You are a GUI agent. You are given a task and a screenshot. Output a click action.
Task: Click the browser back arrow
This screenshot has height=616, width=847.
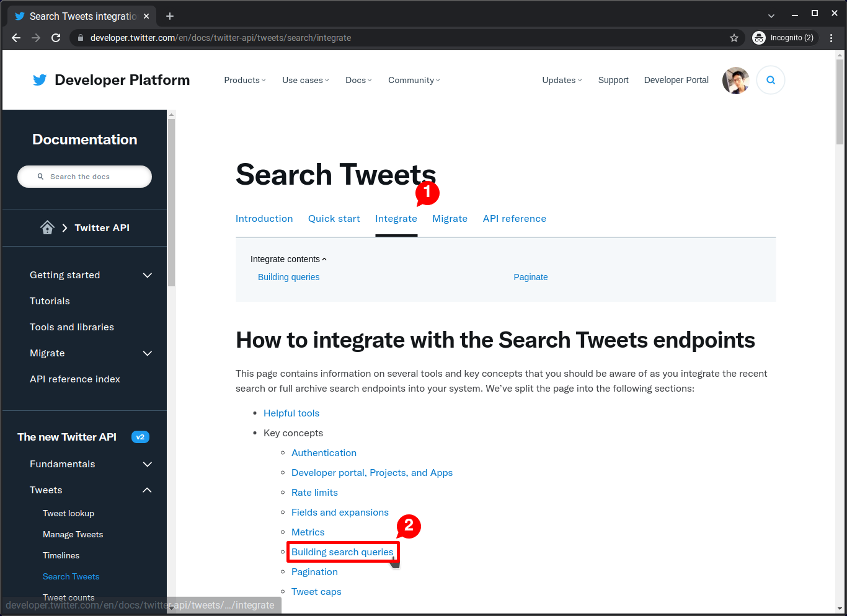pyautogui.click(x=16, y=38)
